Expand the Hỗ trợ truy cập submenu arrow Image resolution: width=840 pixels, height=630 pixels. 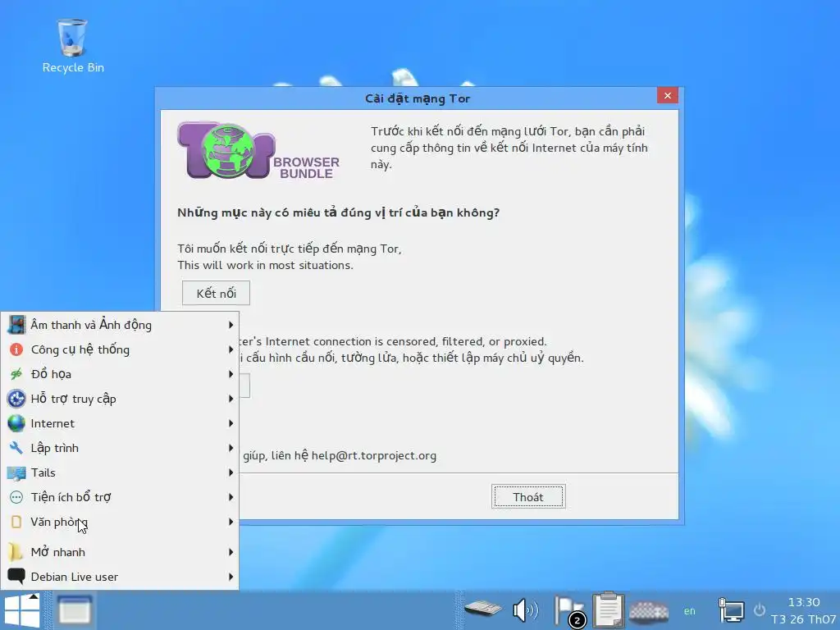coord(231,399)
